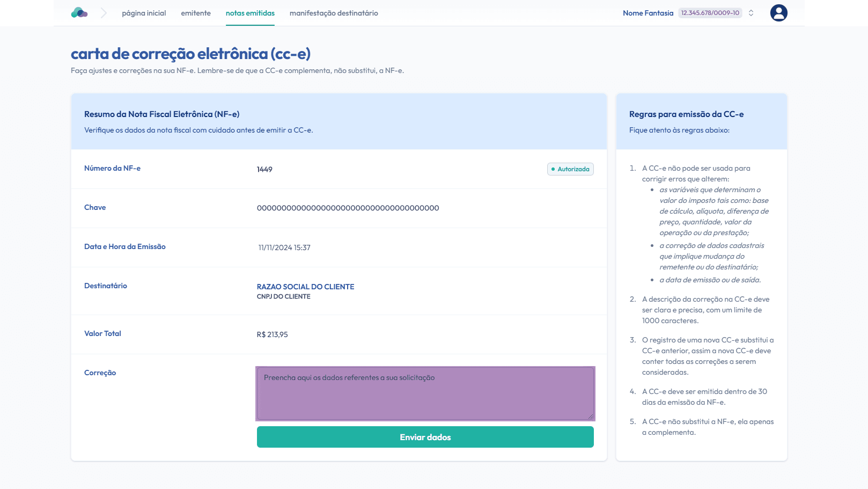Click the cloud logo icon

[79, 13]
